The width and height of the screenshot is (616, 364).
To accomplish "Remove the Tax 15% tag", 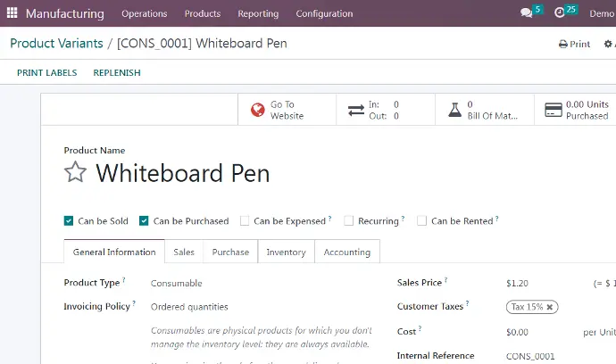I will 550,307.
